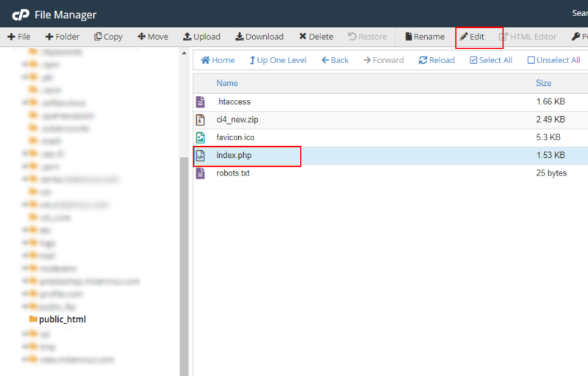Click the Download toolbar icon
Image resolution: width=588 pixels, height=376 pixels.
pos(239,37)
